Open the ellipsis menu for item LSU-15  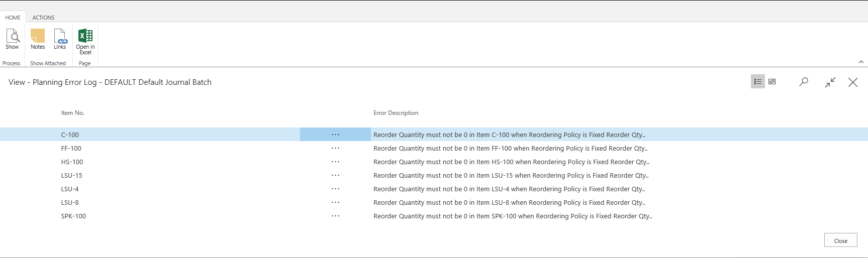coord(335,175)
